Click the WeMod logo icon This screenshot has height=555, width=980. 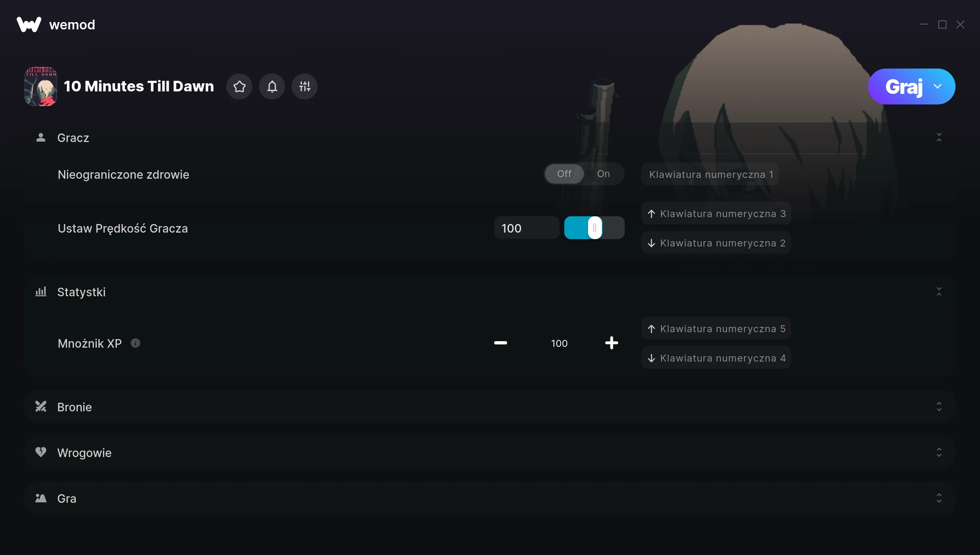(x=29, y=24)
